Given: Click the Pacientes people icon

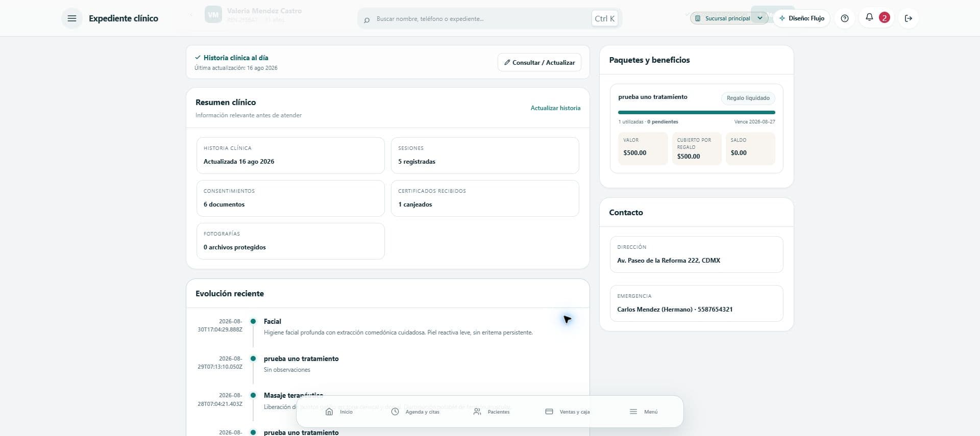Looking at the screenshot, I should [x=477, y=412].
